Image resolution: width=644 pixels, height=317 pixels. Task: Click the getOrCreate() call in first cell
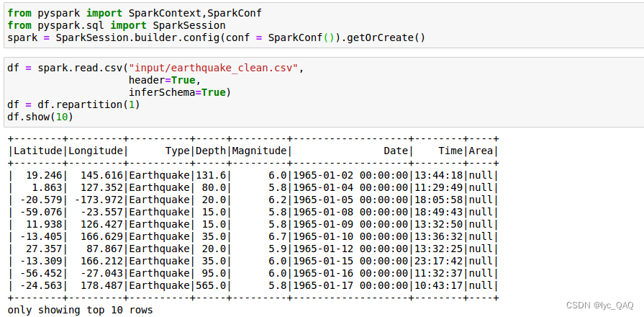click(x=386, y=38)
